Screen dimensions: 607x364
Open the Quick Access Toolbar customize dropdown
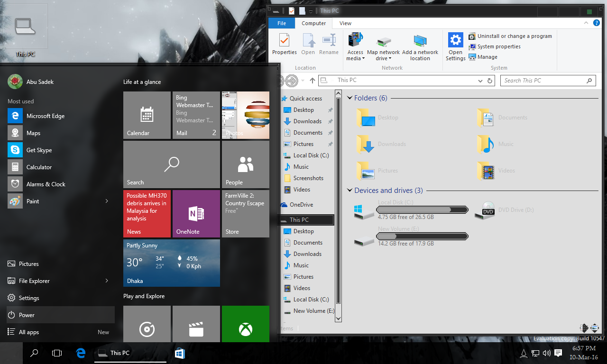tap(311, 11)
